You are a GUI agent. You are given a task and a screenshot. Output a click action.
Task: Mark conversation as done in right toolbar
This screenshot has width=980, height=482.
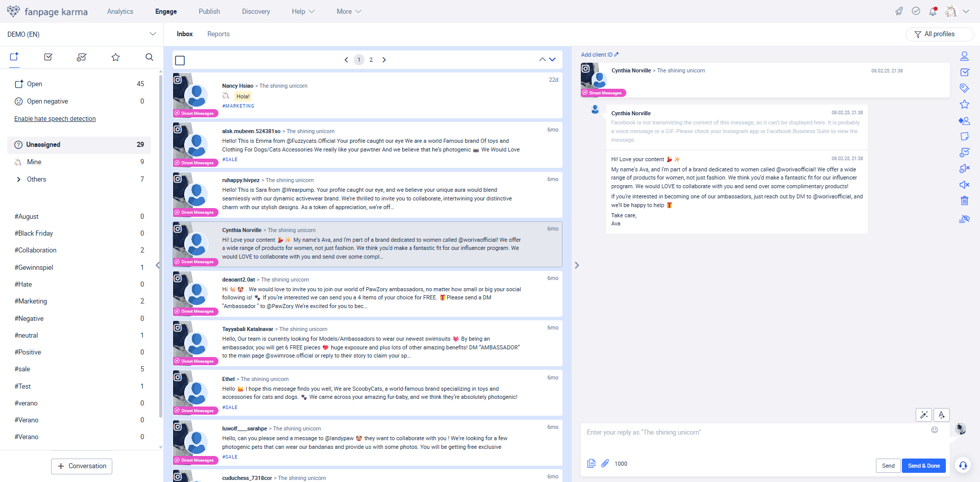click(964, 72)
